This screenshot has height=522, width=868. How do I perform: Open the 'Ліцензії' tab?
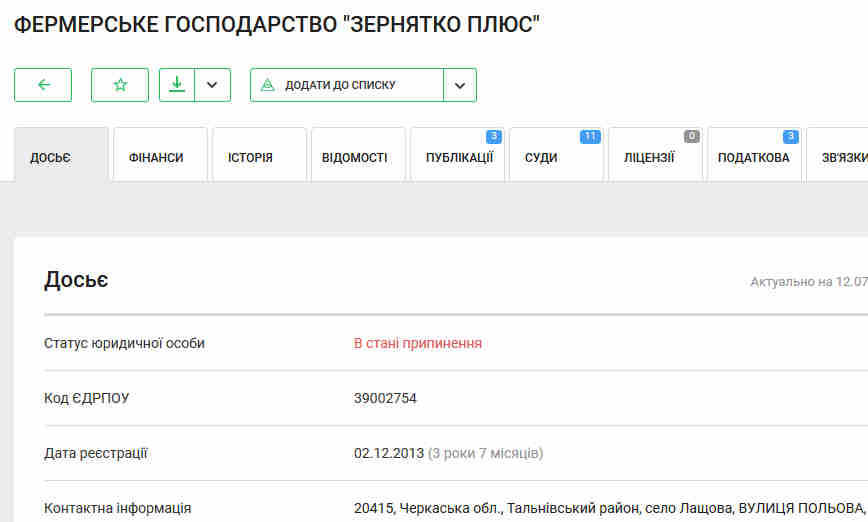tap(649, 157)
